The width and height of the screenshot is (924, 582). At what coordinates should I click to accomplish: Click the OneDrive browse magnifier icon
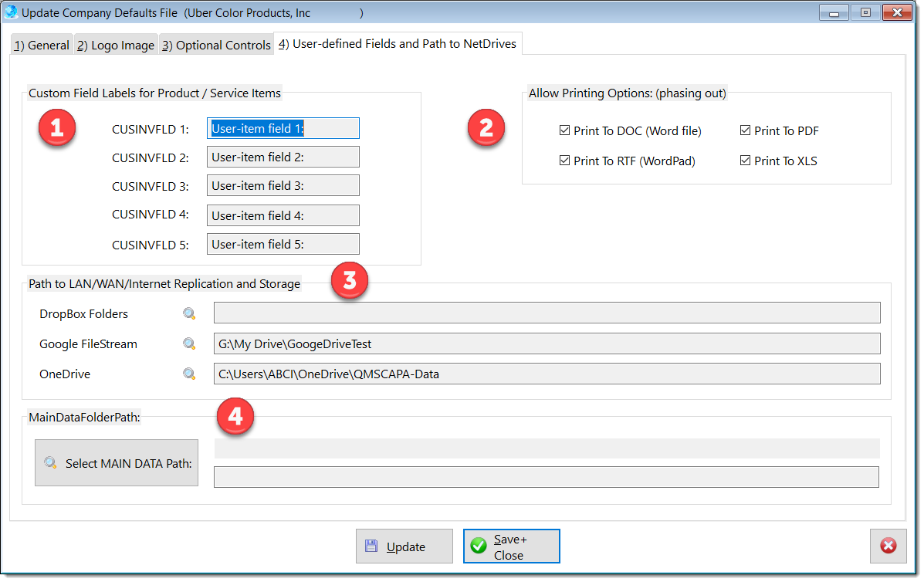189,374
